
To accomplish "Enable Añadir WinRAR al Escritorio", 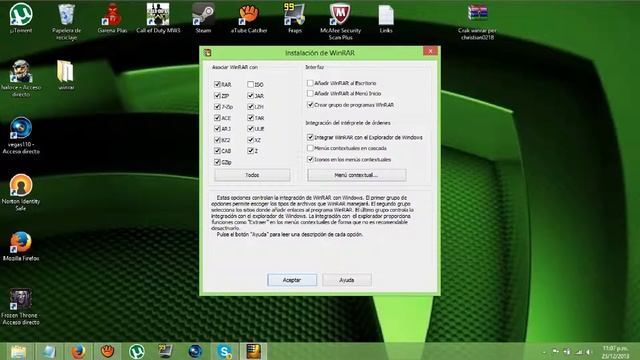I will 310,83.
